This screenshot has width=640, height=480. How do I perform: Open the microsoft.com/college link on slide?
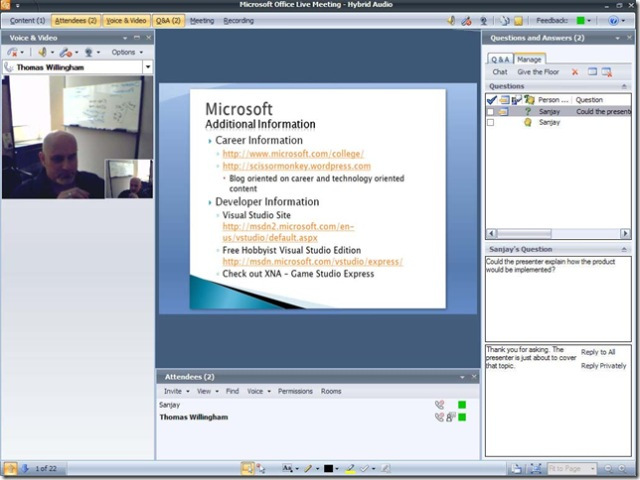click(293, 154)
